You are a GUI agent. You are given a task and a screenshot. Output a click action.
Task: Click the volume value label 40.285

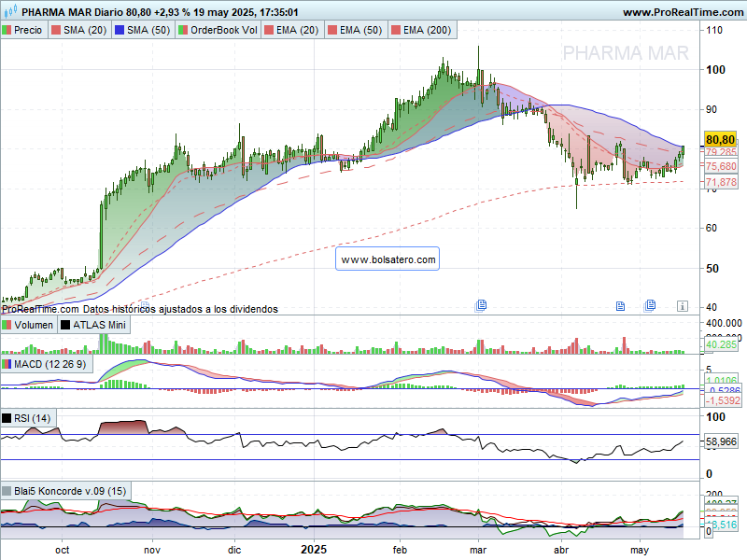point(720,344)
